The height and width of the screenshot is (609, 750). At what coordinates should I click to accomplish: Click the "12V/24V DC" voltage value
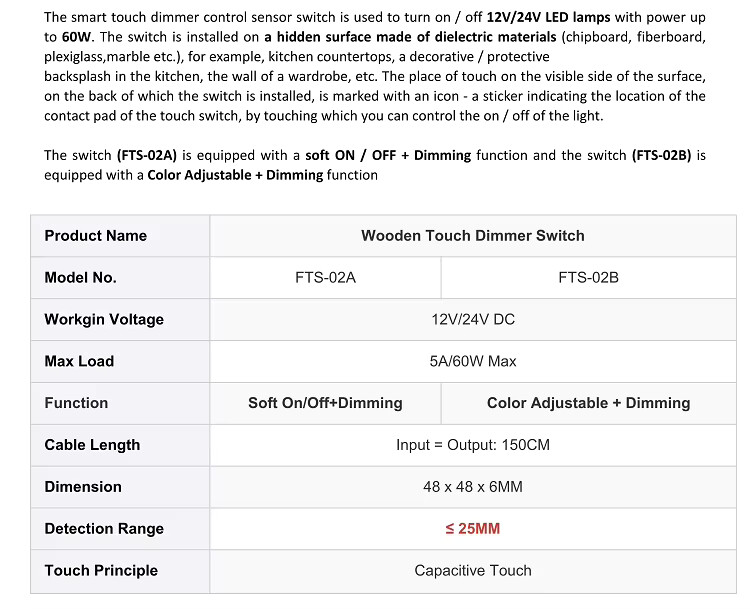[473, 320]
